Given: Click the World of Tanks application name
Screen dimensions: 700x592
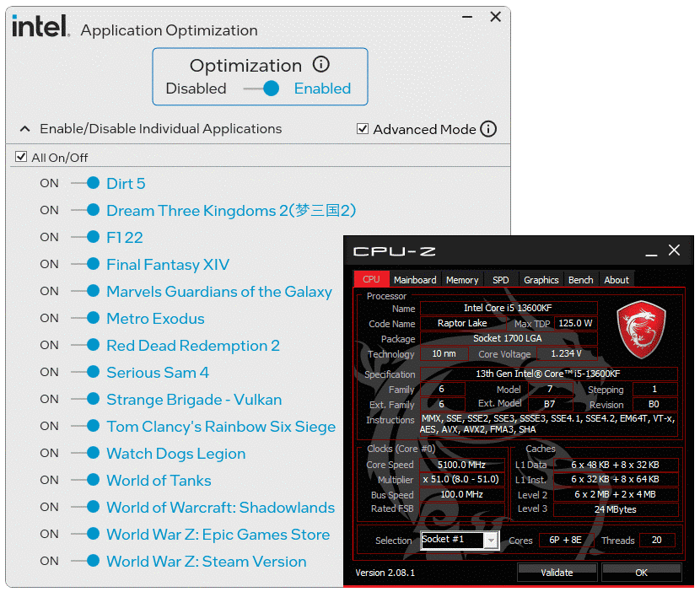Looking at the screenshot, I should [x=159, y=481].
